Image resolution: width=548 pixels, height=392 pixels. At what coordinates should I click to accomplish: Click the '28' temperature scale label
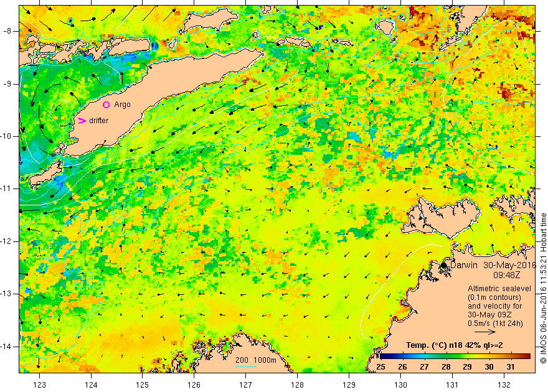click(446, 366)
